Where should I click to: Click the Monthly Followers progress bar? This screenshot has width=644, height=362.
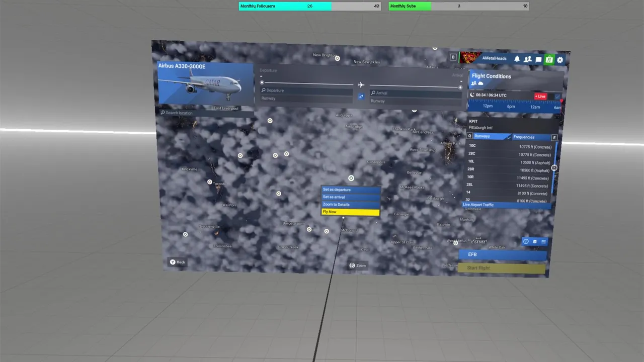click(x=309, y=6)
